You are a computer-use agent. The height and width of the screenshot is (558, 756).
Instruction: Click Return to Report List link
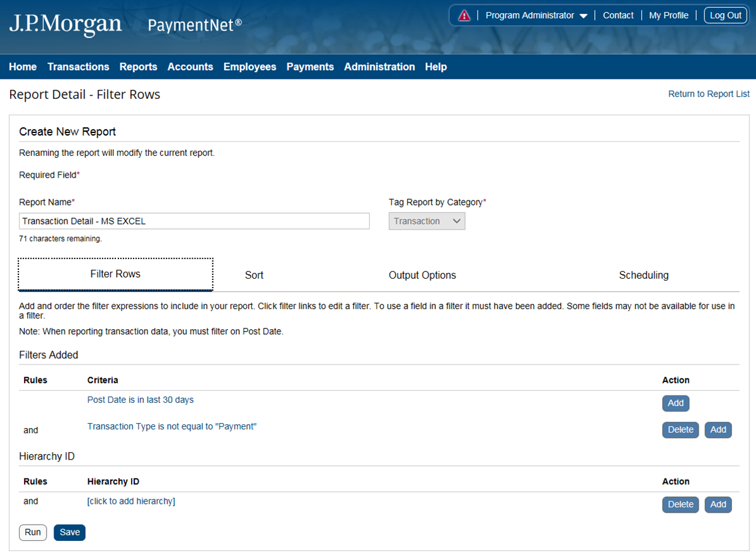(x=709, y=94)
